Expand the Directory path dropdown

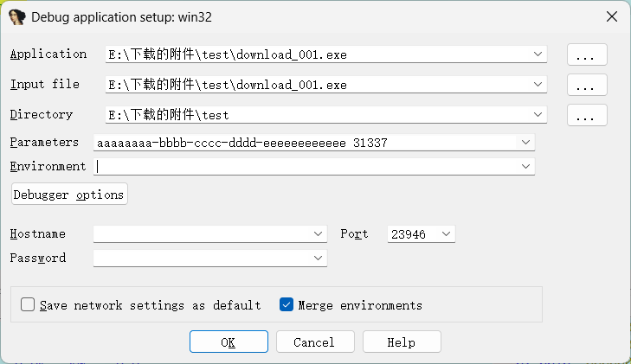click(x=538, y=114)
